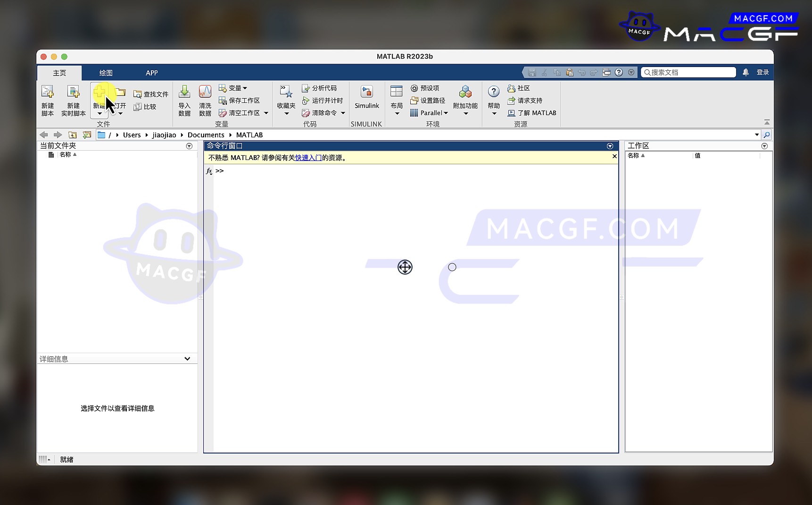Screen dimensions: 812x505
Task: Click the New Live Script (新建实时脚本) icon
Action: 73,92
